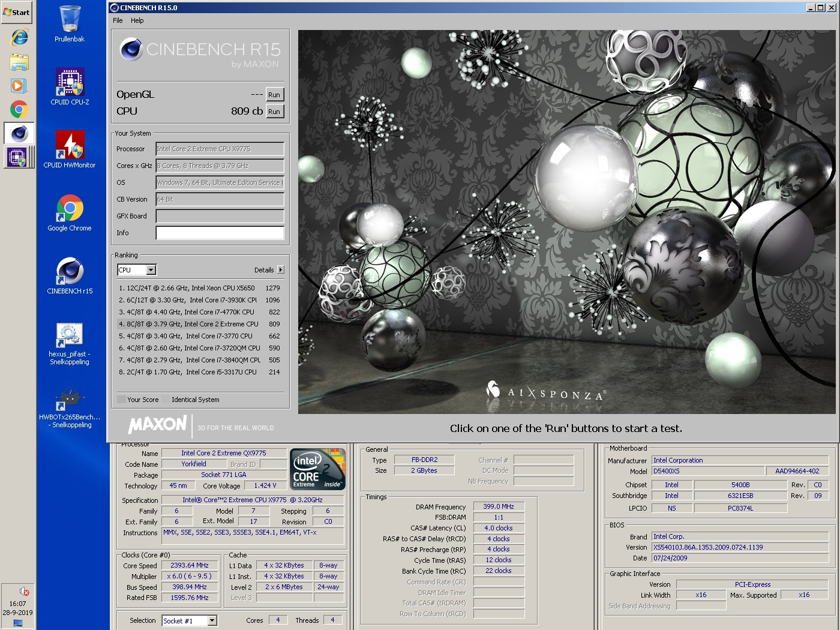Run the CPU benchmark

tap(274, 112)
